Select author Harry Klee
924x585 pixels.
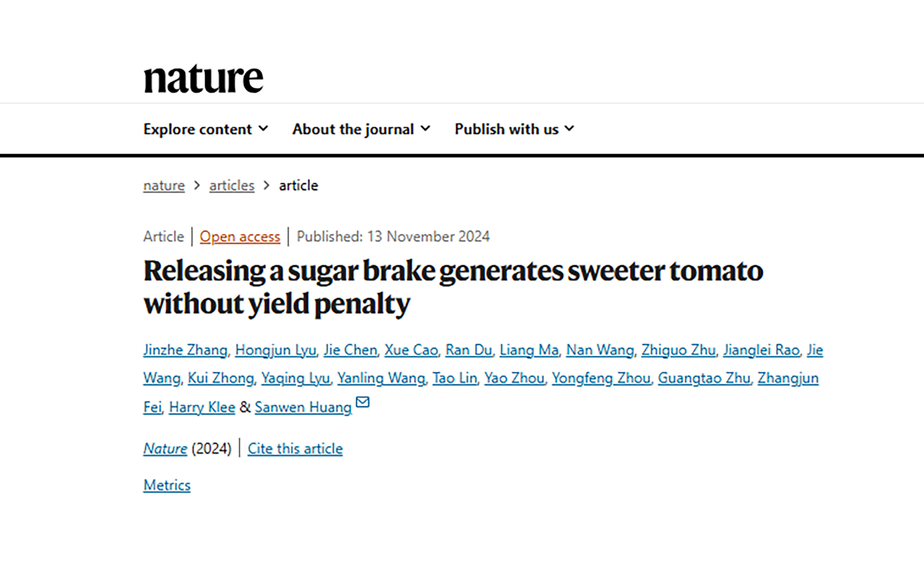click(x=201, y=407)
